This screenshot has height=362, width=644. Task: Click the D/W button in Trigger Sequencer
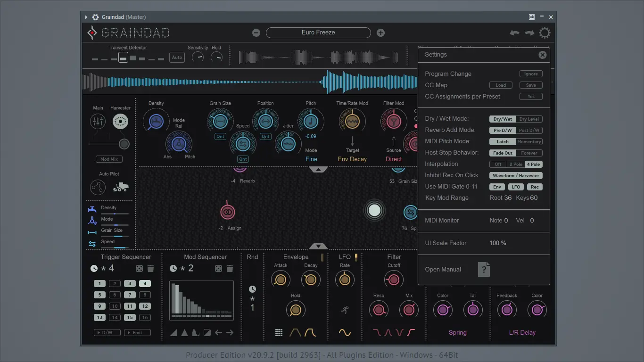107,333
